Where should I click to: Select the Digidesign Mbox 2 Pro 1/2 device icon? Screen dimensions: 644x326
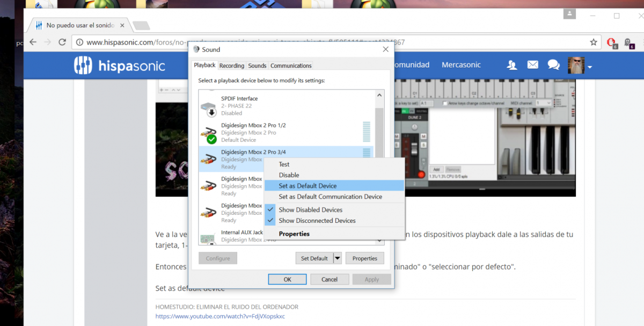(x=208, y=134)
